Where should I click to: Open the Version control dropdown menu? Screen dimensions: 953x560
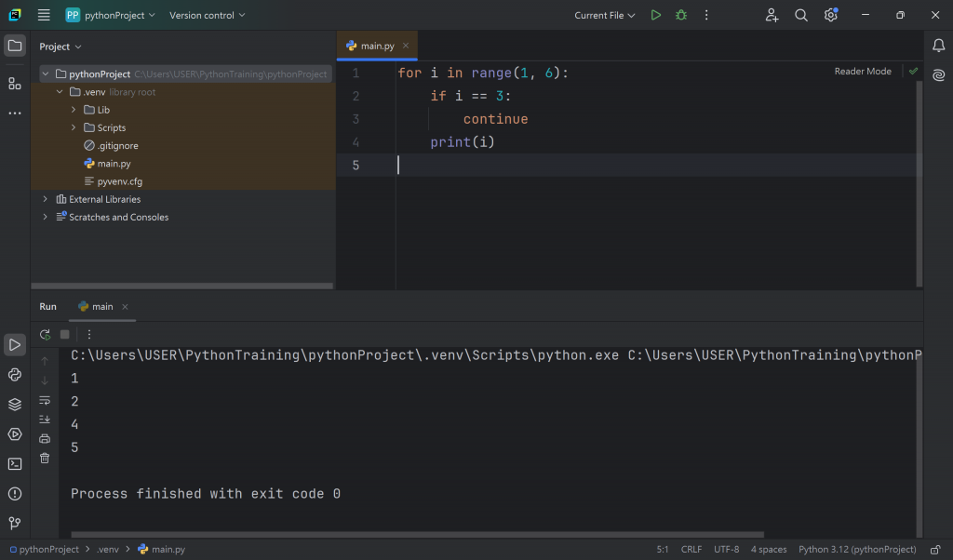tap(208, 15)
